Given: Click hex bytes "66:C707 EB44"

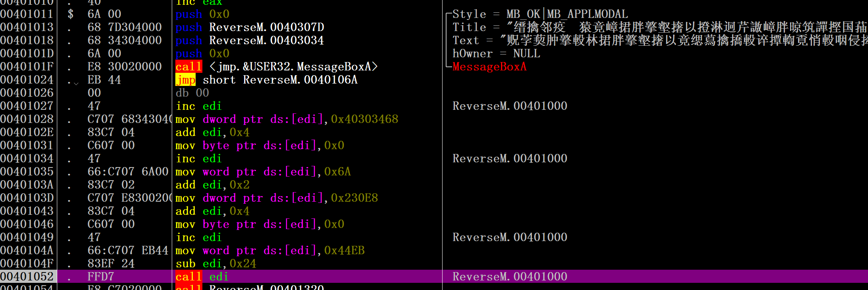Looking at the screenshot, I should click(x=128, y=251).
